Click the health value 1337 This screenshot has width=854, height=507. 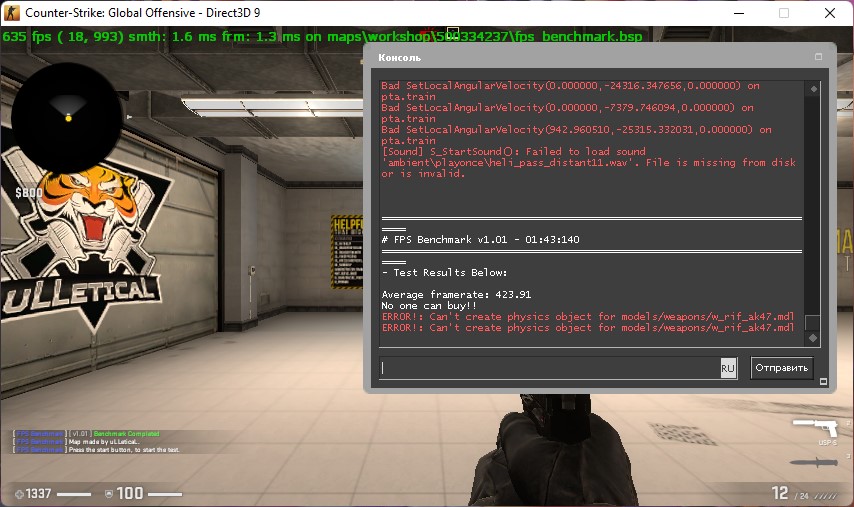pyautogui.click(x=38, y=493)
